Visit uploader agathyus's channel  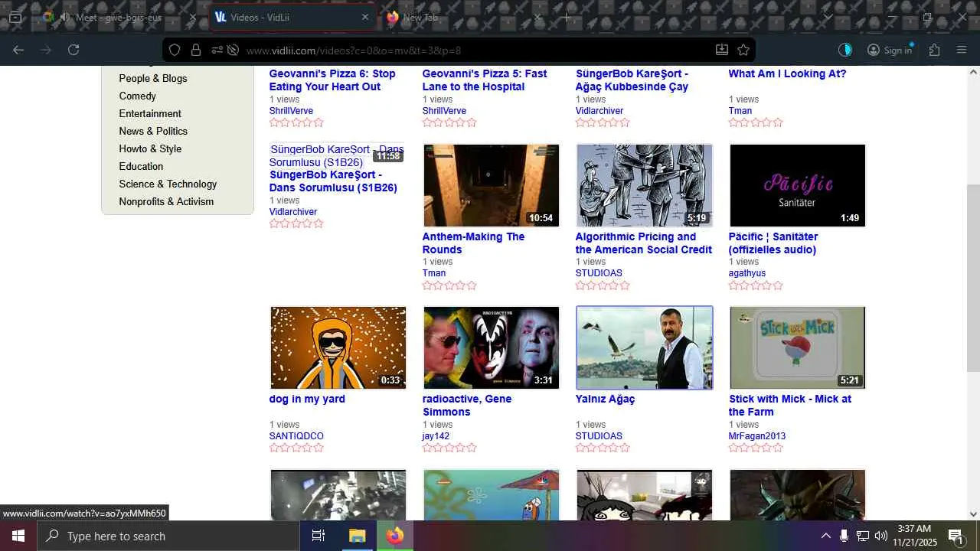[747, 273]
